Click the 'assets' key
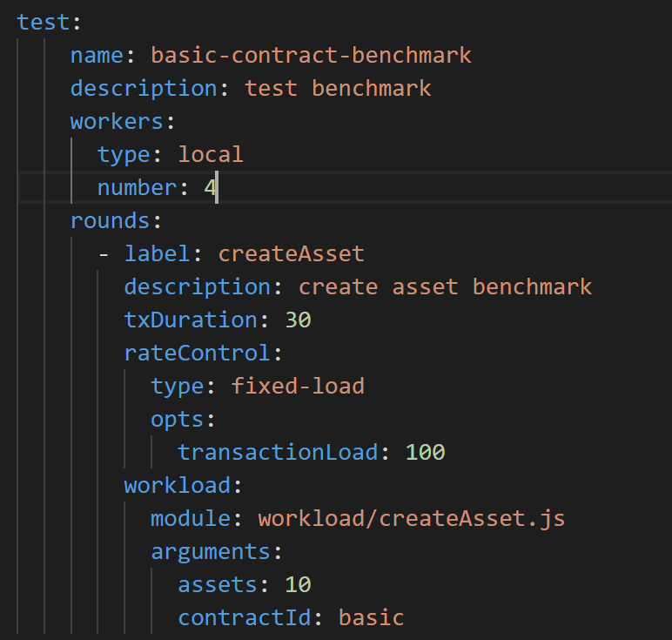The image size is (672, 640). [218, 584]
